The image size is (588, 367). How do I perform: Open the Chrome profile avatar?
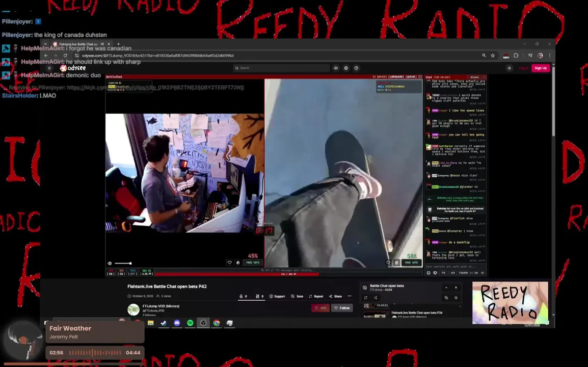tap(540, 56)
